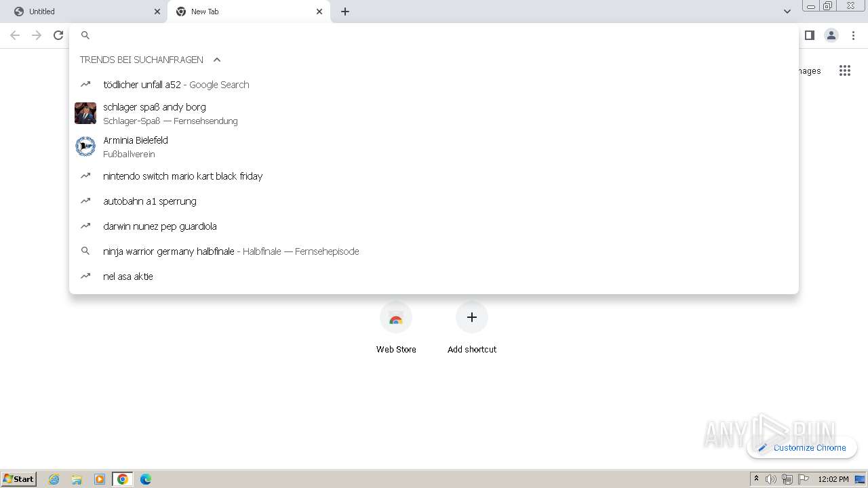Image resolution: width=868 pixels, height=488 pixels.
Task: Click search magnifier beside ninja warrior
Action: tap(85, 251)
